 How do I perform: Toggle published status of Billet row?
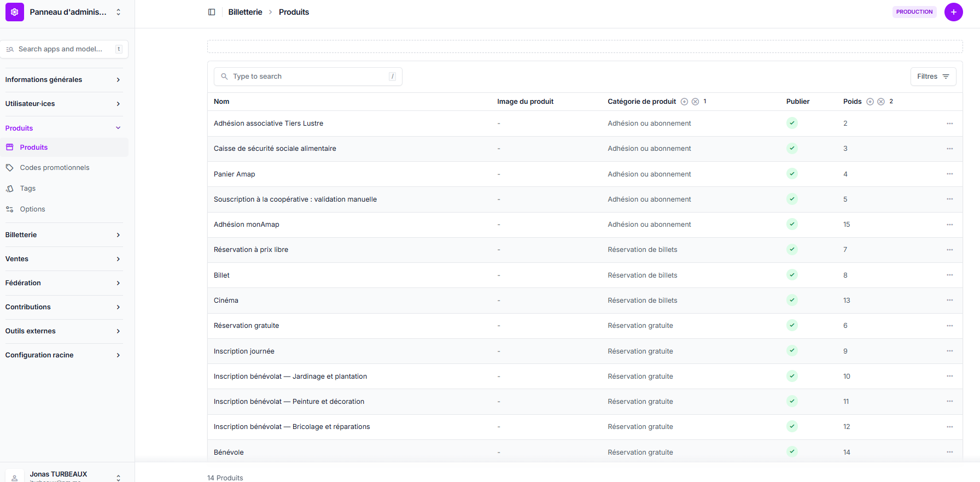pyautogui.click(x=792, y=275)
